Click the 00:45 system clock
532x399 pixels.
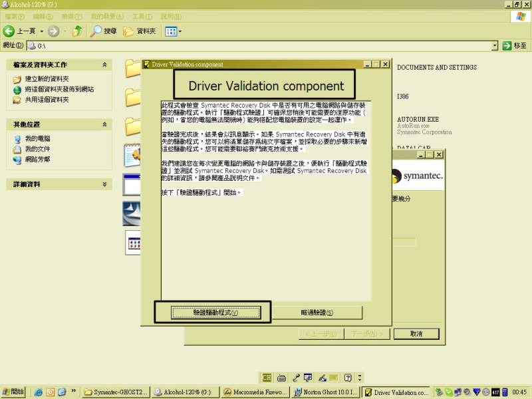tap(519, 392)
